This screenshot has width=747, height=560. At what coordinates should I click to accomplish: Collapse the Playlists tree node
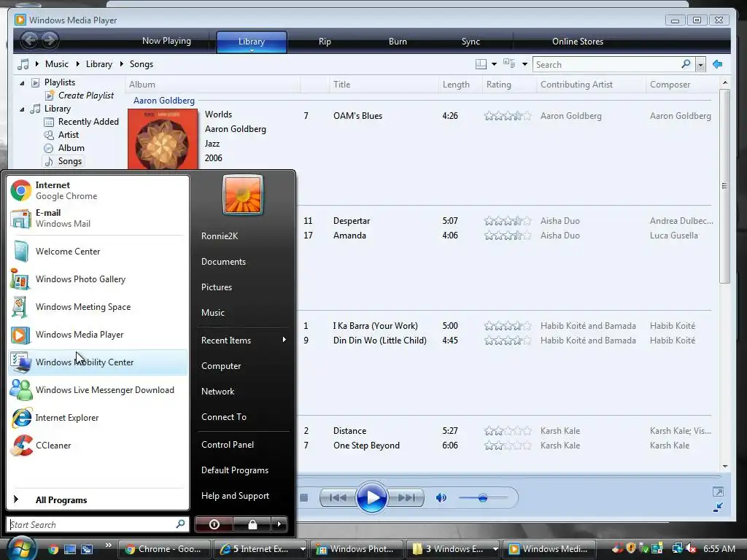click(22, 83)
